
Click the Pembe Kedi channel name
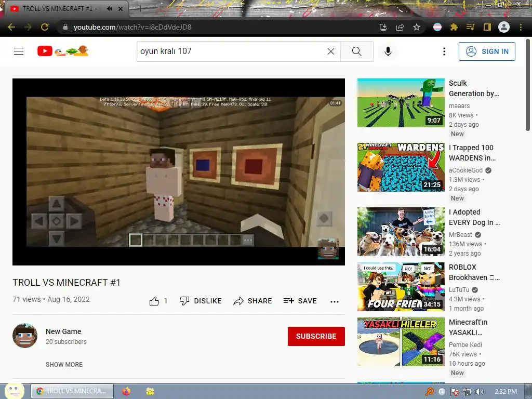coord(465,345)
